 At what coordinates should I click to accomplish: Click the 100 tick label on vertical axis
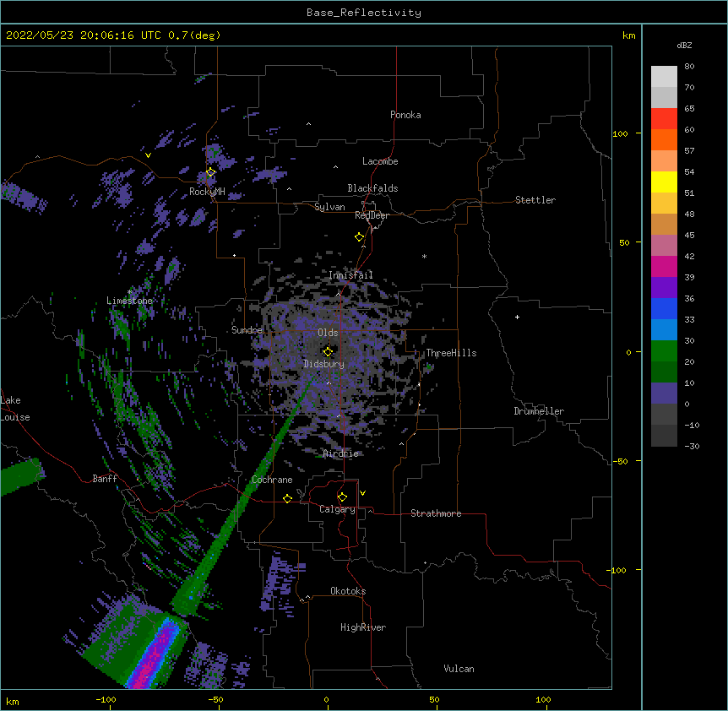(x=620, y=133)
